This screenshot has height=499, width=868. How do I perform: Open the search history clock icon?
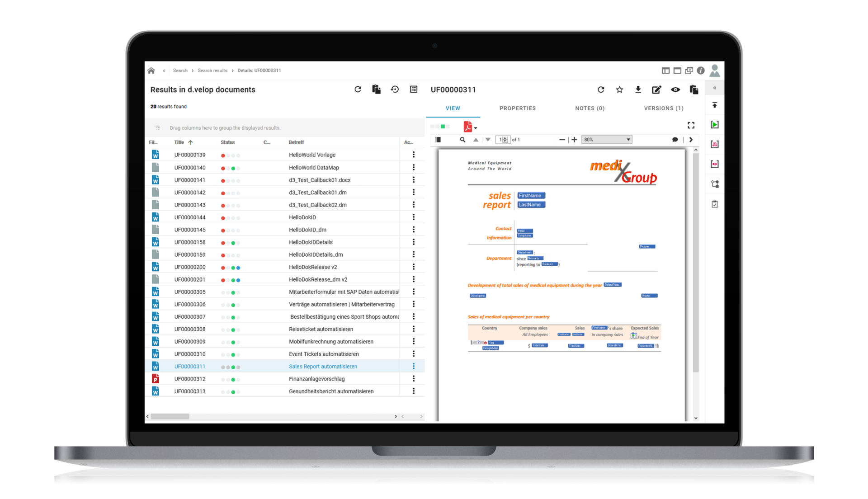395,89
